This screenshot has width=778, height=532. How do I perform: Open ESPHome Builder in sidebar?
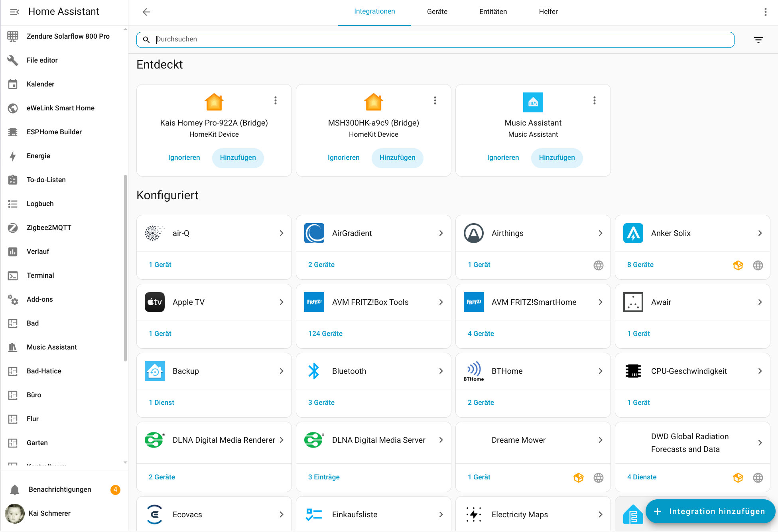[x=64, y=132]
